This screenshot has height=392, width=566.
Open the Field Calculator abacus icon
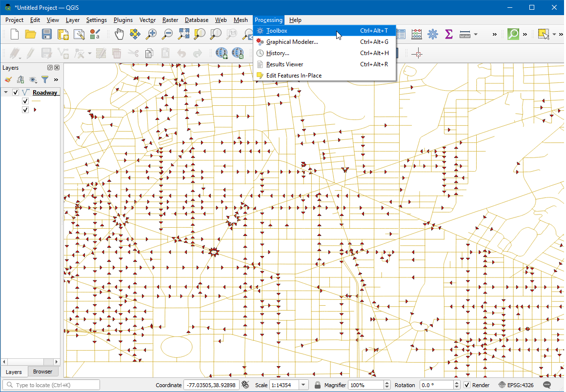417,34
